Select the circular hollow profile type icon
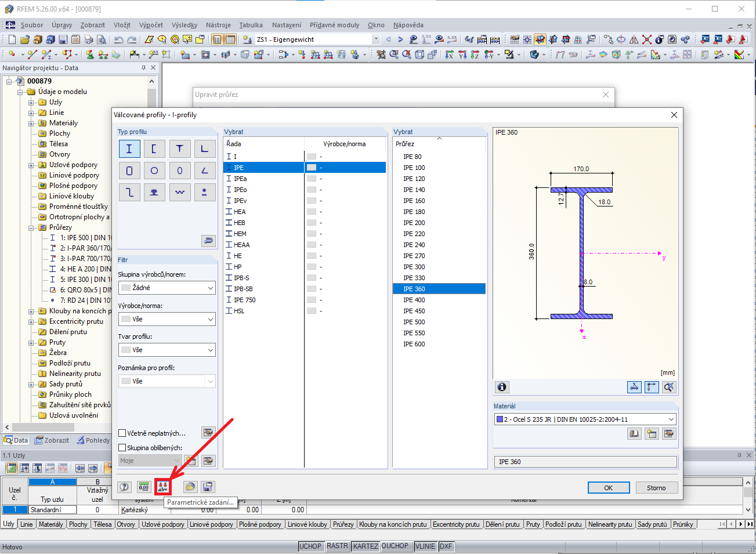 [154, 171]
